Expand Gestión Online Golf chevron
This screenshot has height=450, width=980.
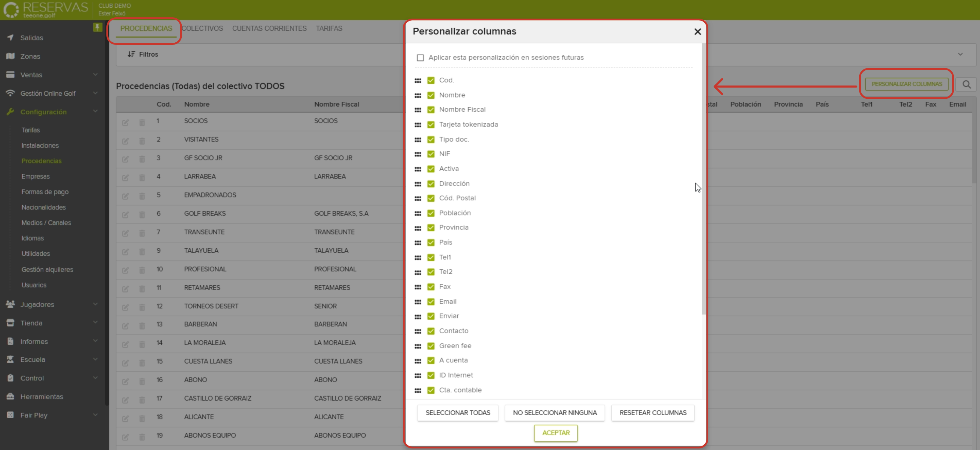coord(95,93)
